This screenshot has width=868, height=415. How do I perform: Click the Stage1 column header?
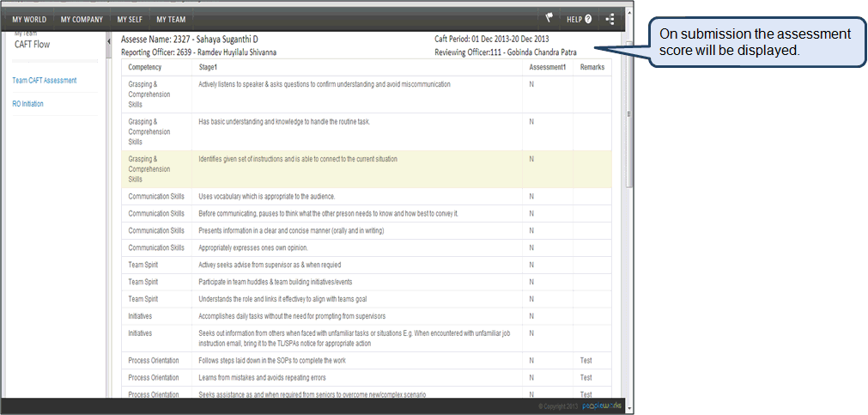tap(208, 67)
